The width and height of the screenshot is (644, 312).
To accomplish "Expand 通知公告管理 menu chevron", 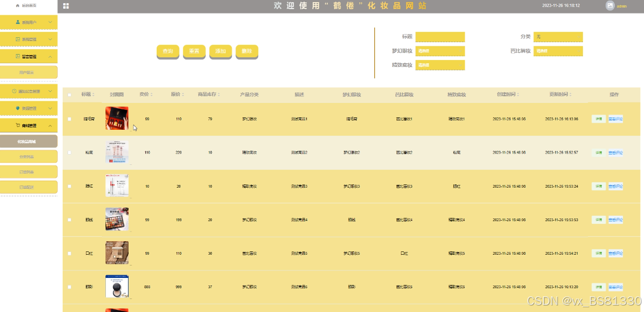I will click(x=50, y=91).
